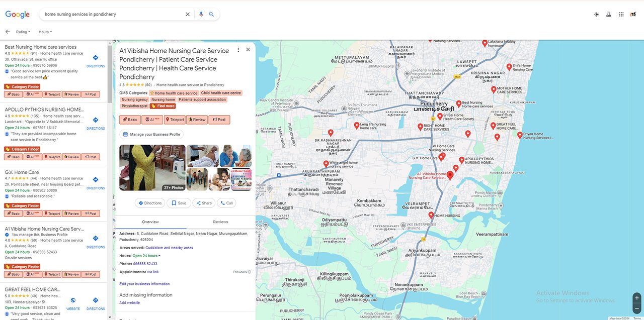Click Teleport button in business panel
This screenshot has height=320, width=644.
(175, 120)
